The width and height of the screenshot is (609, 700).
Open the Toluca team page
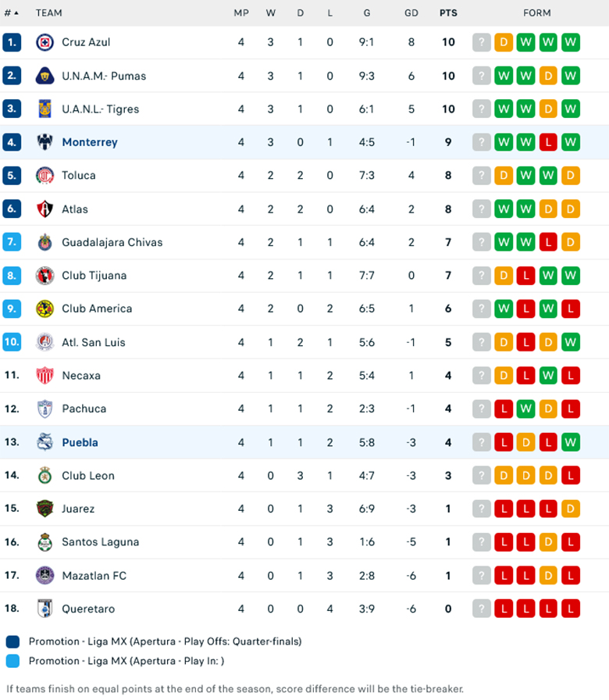click(78, 176)
